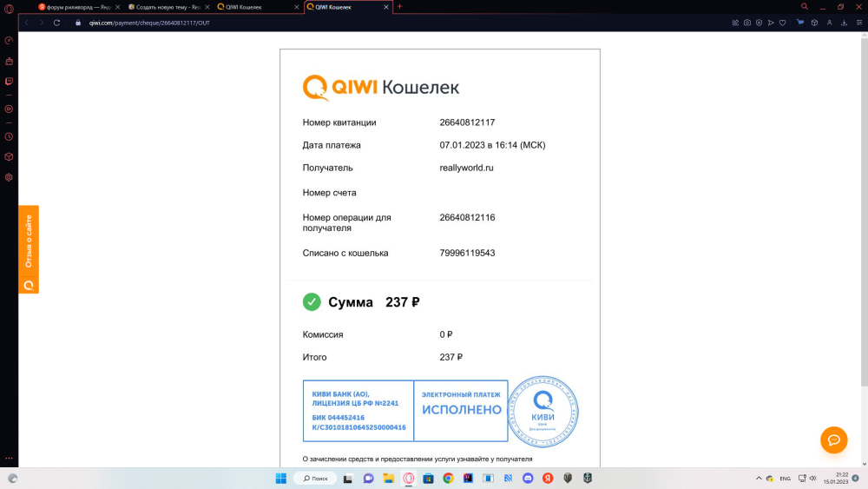Image resolution: width=868 pixels, height=489 pixels.
Task: Open the Twitch panel in the sidebar
Action: (x=9, y=82)
